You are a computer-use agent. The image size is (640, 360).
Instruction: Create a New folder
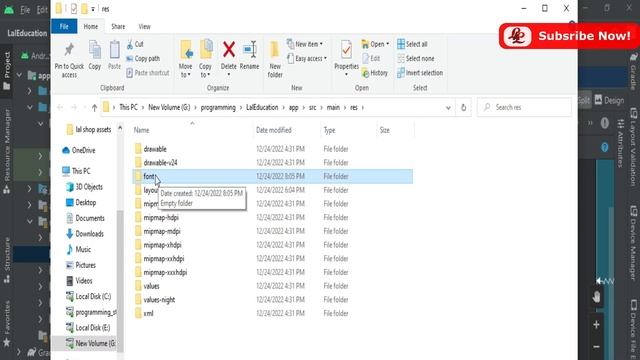(x=275, y=60)
